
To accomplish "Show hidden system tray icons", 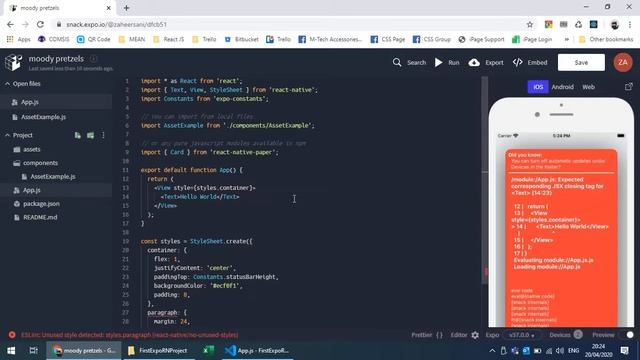I will (492, 351).
